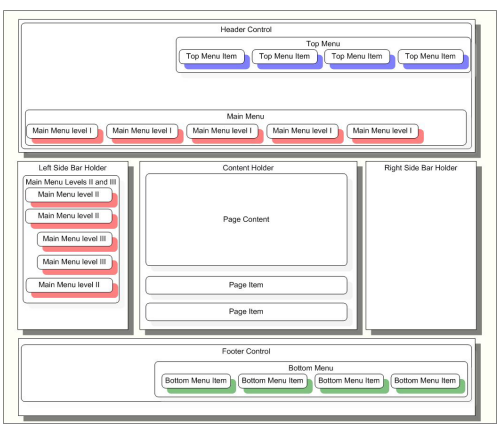
Task: Select the second Bottom Menu Item
Action: (x=272, y=381)
